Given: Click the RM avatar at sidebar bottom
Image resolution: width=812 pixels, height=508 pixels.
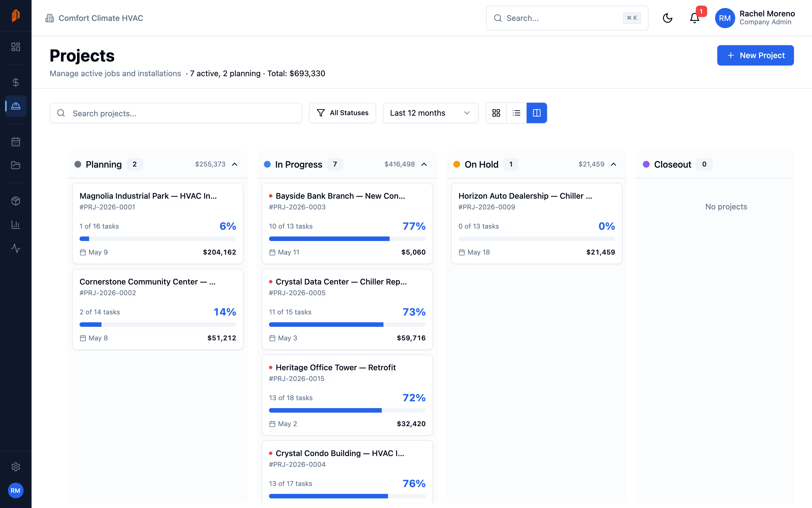Looking at the screenshot, I should 16,491.
